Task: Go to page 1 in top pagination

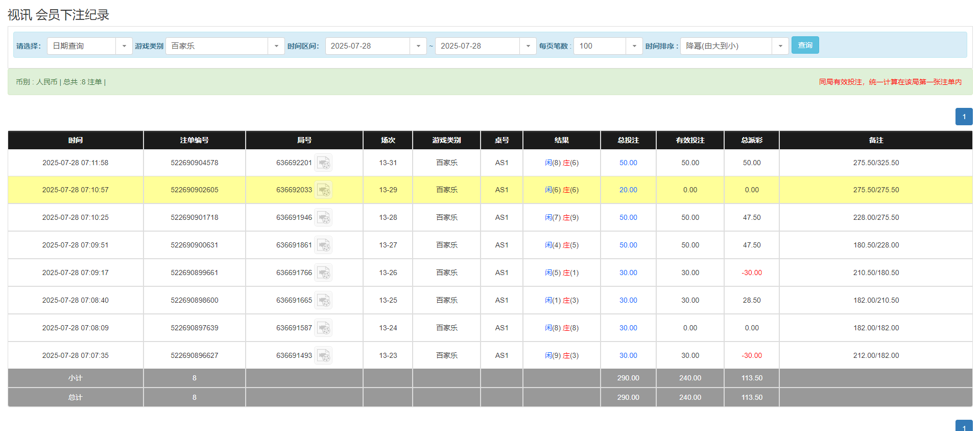Action: [964, 117]
